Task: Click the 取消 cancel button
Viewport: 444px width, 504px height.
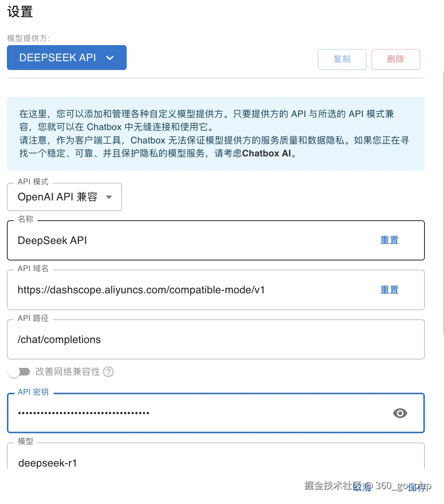Action: click(x=362, y=487)
